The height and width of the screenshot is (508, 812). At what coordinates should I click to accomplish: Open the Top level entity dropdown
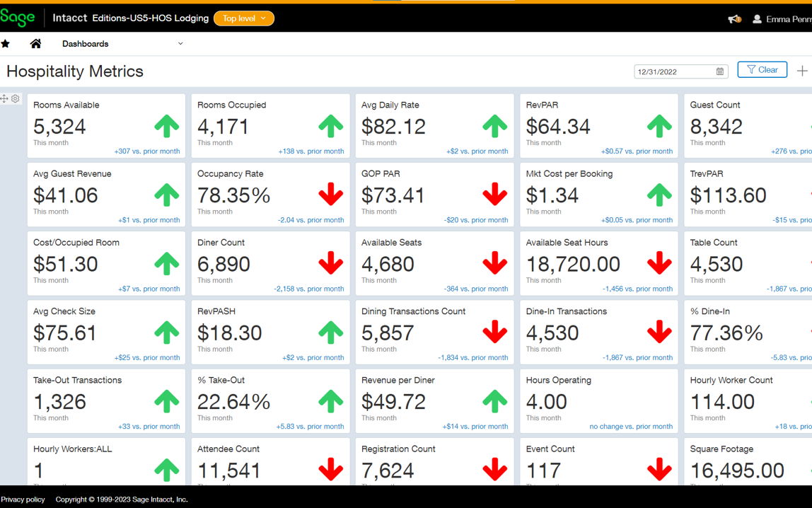pyautogui.click(x=244, y=18)
